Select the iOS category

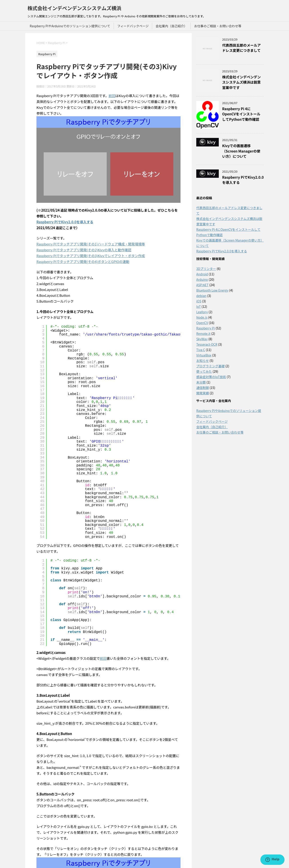(x=199, y=301)
